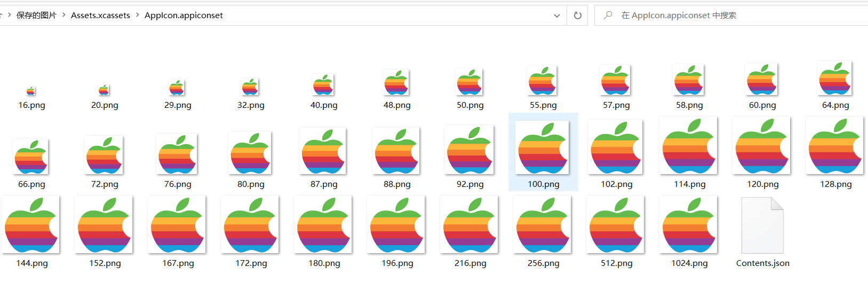Select the 180.png apple thumbnail
Viewport: 868px width, 298px height.
pyautogui.click(x=323, y=224)
